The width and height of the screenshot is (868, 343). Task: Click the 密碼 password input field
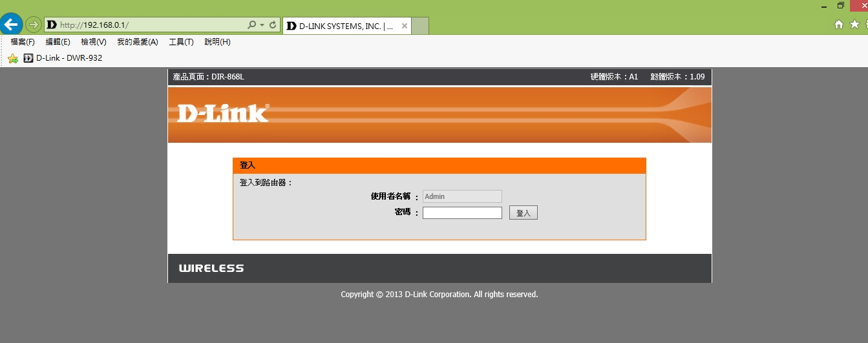462,213
